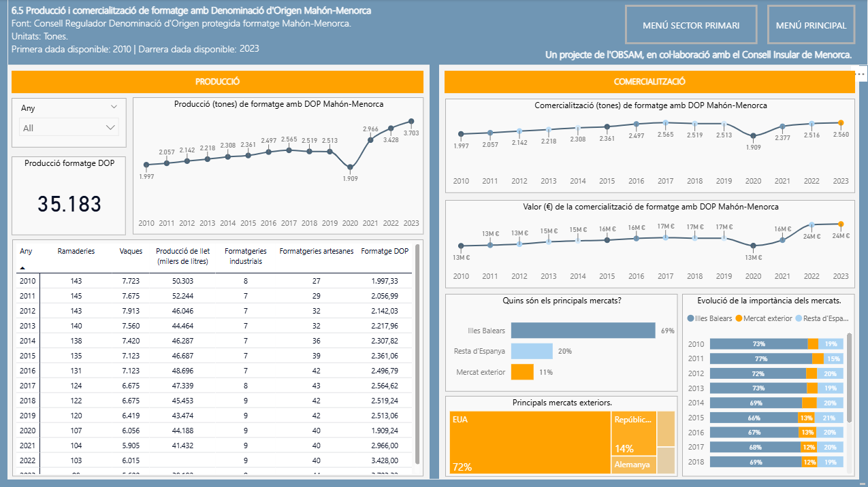The image size is (868, 487).
Task: Click 2013 axis label on commercialization chart
Action: 549,182
